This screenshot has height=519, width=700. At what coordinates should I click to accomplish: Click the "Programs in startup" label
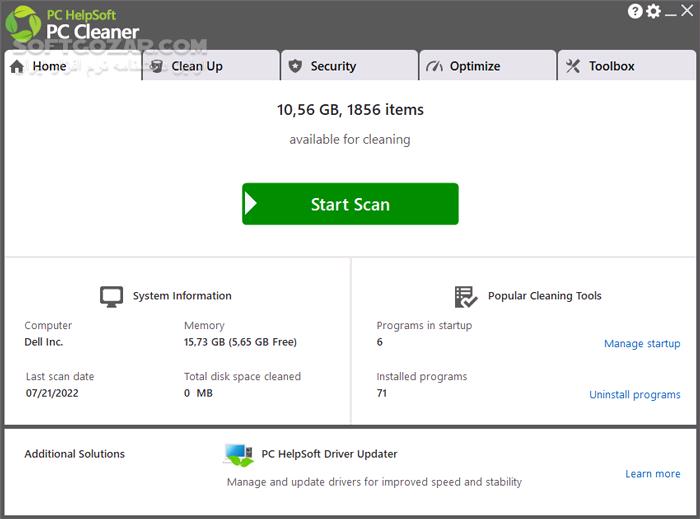pyautogui.click(x=424, y=325)
